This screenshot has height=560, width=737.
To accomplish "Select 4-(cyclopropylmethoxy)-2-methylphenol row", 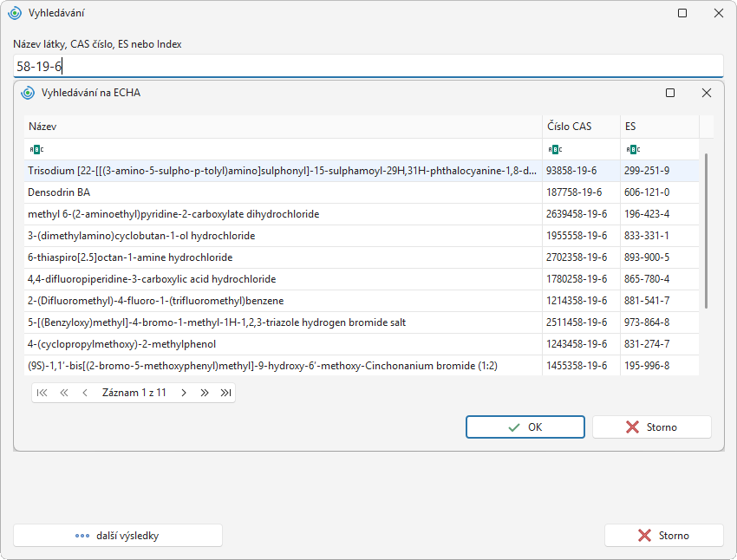I will tap(362, 344).
